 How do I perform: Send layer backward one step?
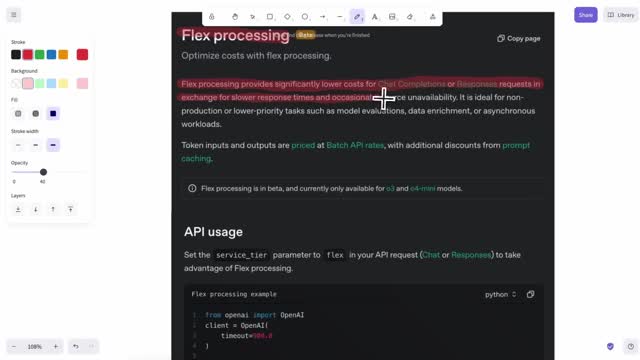click(36, 209)
